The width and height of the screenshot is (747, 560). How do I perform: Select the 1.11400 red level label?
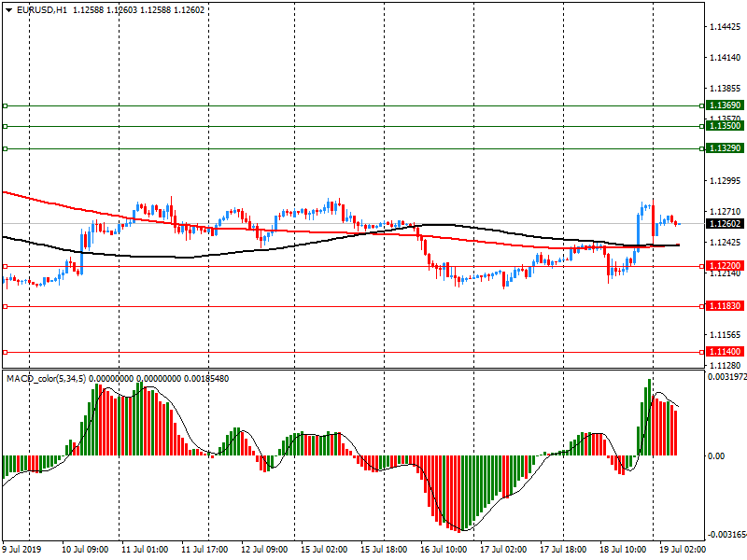click(x=725, y=352)
